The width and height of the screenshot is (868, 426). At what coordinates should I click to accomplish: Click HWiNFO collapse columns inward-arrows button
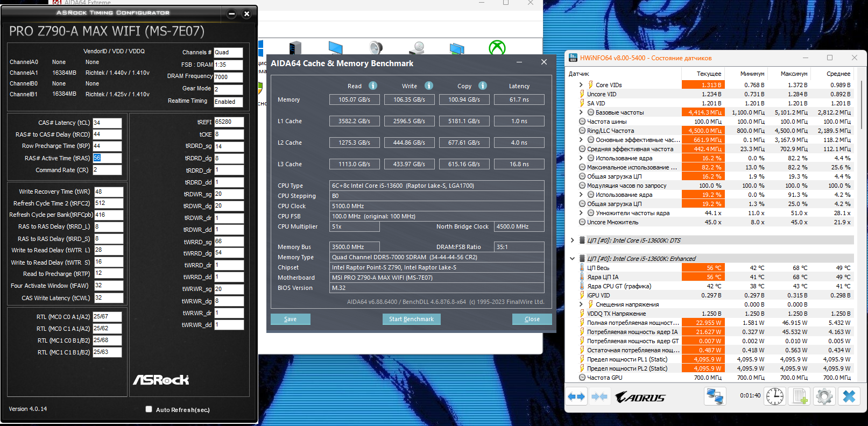tap(599, 397)
